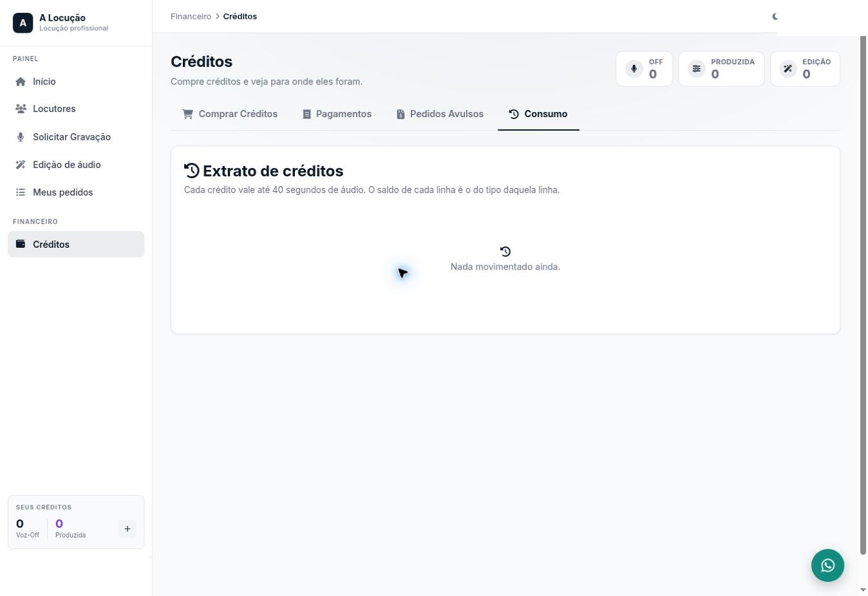Select the Pedidos Avulsos tab
This screenshot has height=596, width=868.
coord(440,114)
